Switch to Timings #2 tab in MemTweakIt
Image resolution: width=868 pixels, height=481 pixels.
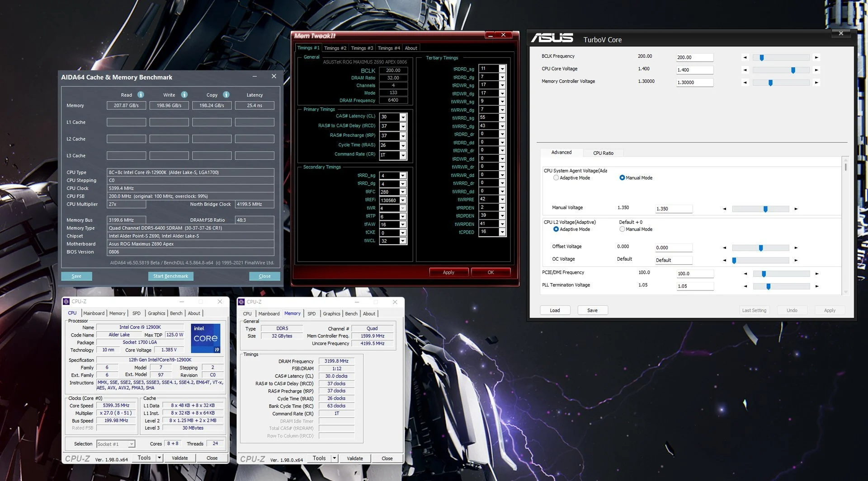click(335, 48)
